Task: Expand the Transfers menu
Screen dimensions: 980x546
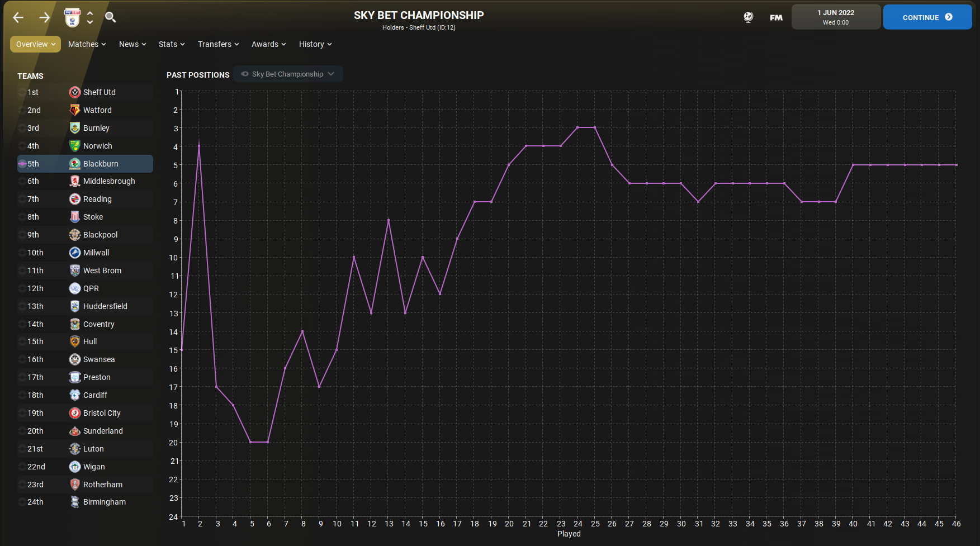Action: pyautogui.click(x=218, y=44)
